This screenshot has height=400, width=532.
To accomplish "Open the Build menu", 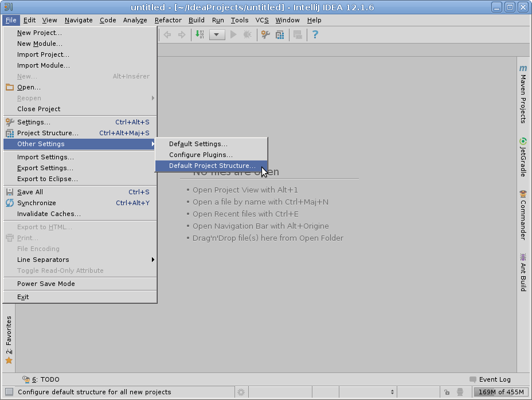I will (197, 21).
